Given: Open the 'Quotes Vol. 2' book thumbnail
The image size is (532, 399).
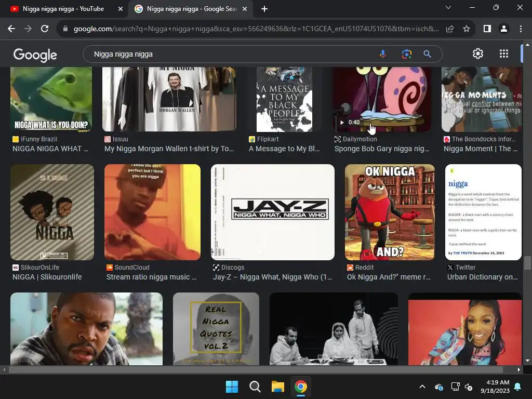Looking at the screenshot, I should coord(216,329).
